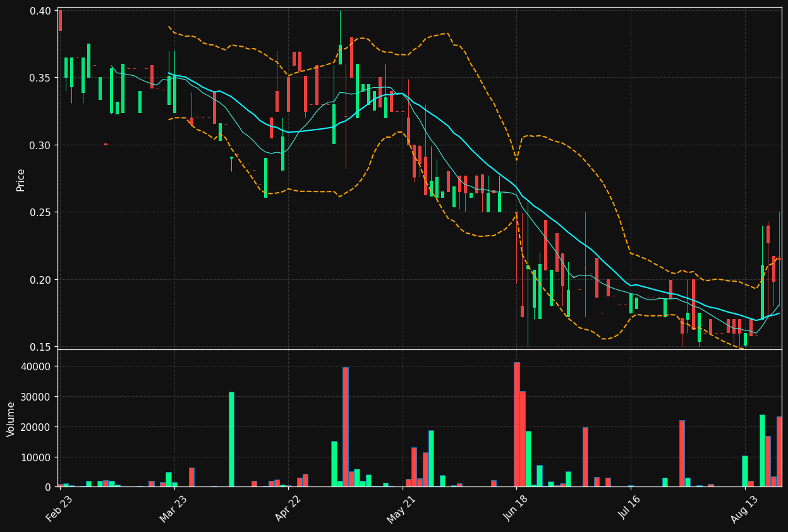Screen dimensions: 788x532
Task: Click the May 21 date label
Action: (x=402, y=510)
